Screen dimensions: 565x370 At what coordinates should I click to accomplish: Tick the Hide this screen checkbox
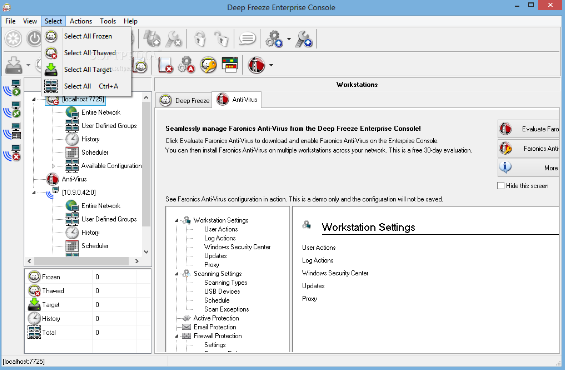[x=501, y=186]
